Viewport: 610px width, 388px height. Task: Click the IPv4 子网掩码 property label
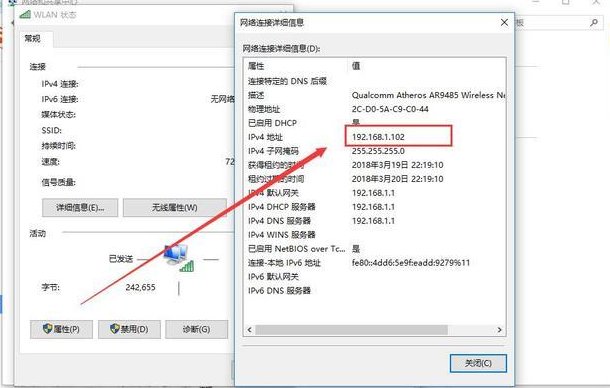coord(273,151)
